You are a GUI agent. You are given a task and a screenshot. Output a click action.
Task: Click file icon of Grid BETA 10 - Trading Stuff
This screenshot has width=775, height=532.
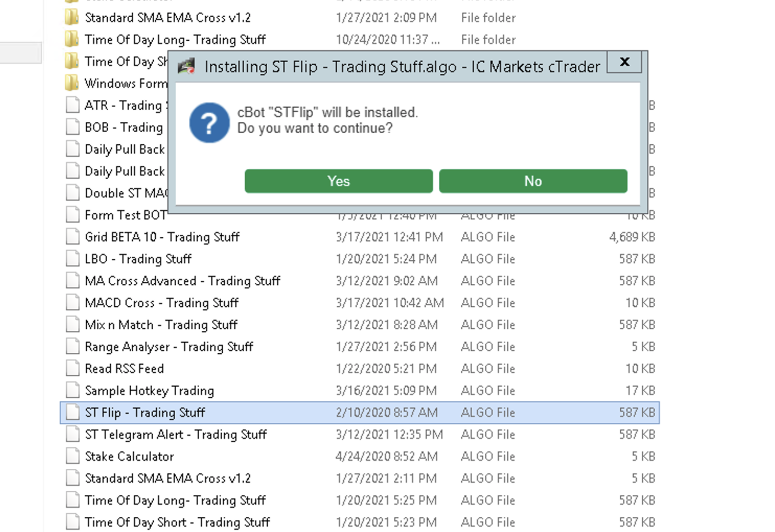pyautogui.click(x=73, y=237)
